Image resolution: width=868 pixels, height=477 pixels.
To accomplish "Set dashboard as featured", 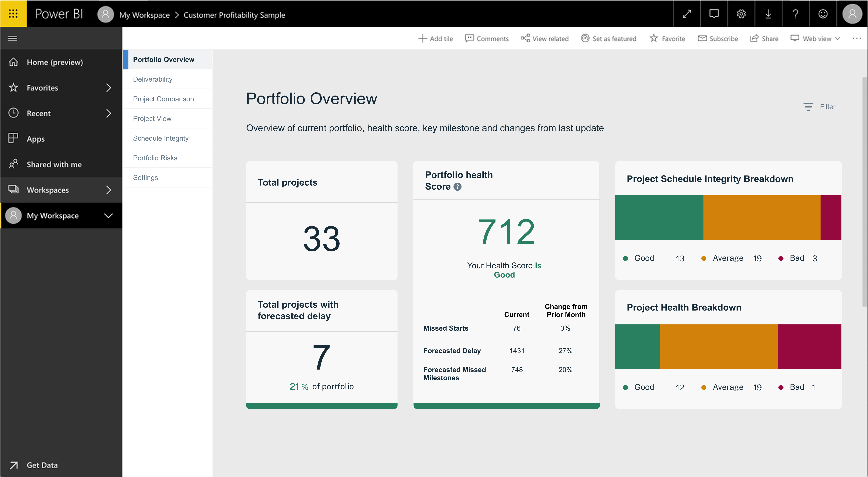I will pos(609,38).
